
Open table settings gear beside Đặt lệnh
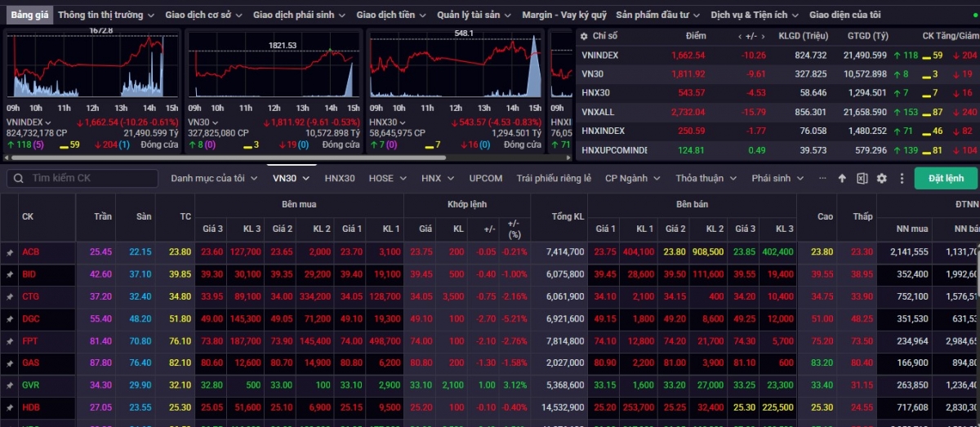(x=881, y=179)
